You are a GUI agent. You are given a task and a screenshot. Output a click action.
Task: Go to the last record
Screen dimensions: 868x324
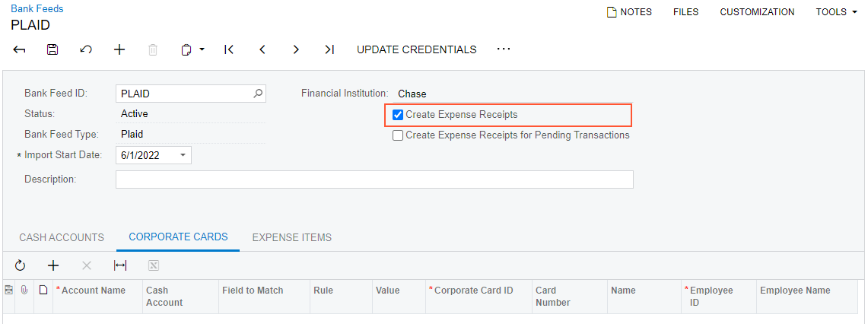pyautogui.click(x=329, y=49)
